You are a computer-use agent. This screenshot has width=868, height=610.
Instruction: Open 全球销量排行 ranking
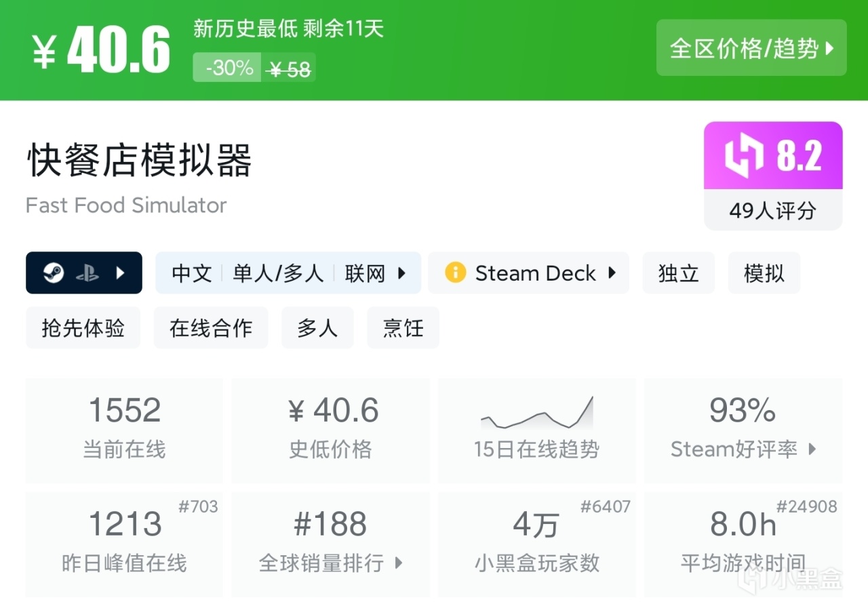click(x=330, y=563)
